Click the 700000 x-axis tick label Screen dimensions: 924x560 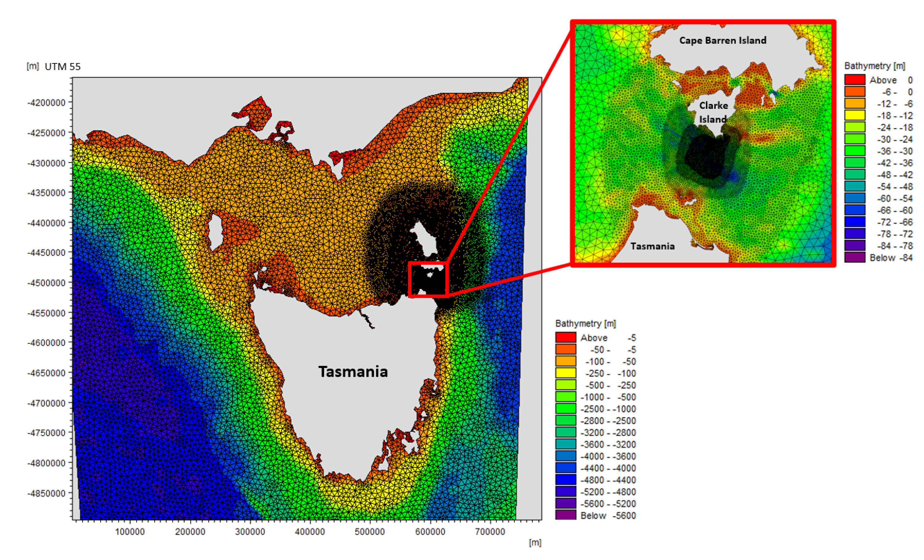tap(490, 532)
